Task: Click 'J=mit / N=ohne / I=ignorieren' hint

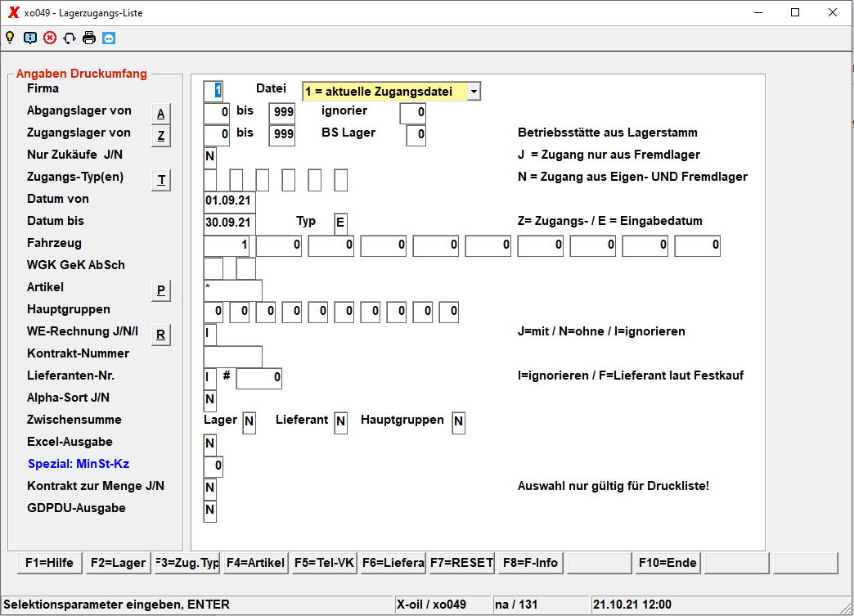Action: click(601, 331)
